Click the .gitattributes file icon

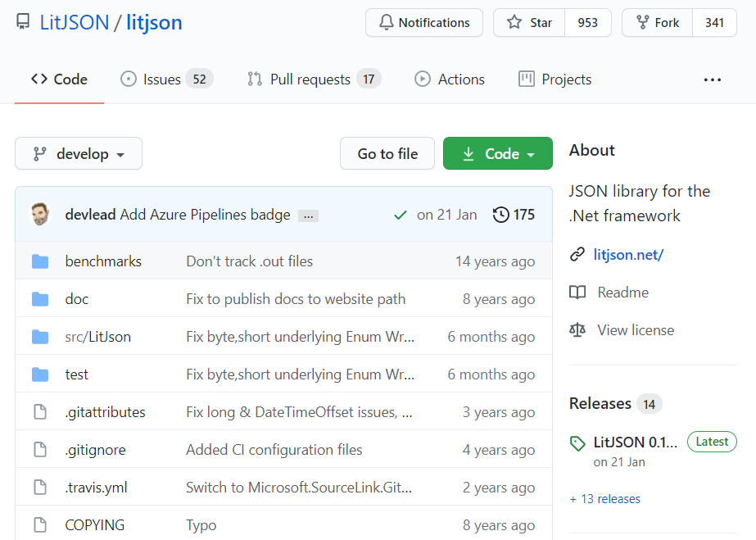point(40,411)
